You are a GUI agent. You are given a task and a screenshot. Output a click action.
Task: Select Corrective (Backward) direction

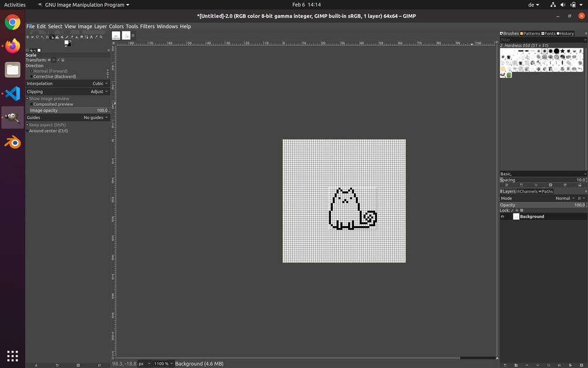click(52, 77)
